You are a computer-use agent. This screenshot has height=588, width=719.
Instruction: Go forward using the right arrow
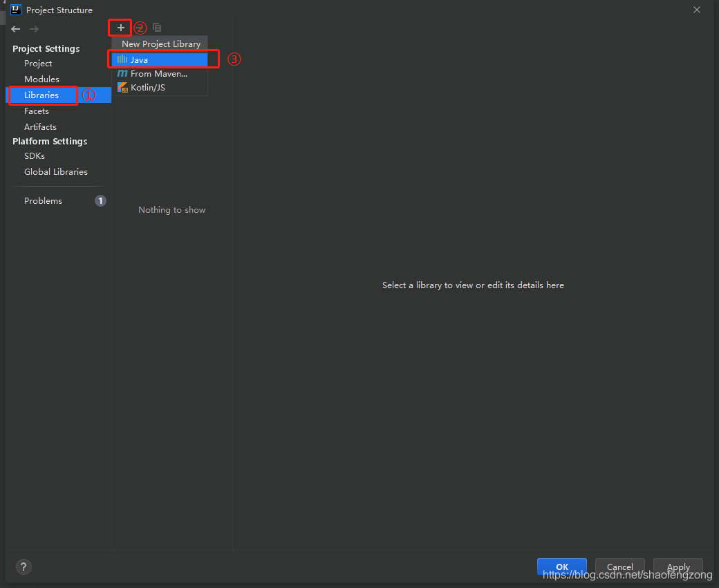coord(34,29)
